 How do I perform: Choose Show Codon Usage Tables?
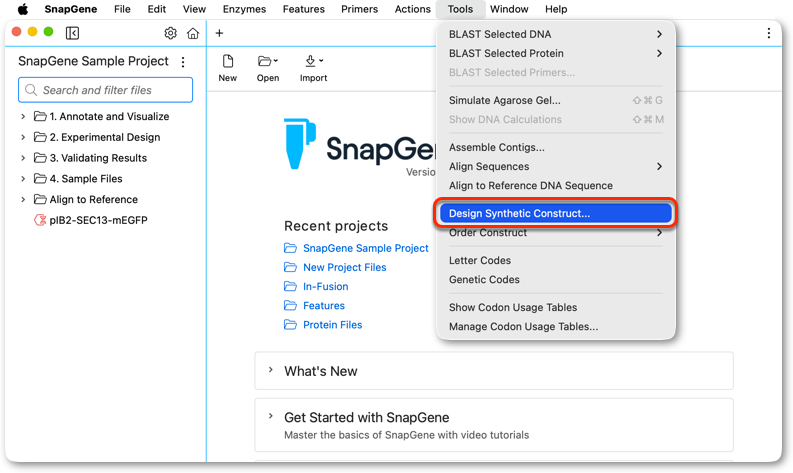point(556,308)
